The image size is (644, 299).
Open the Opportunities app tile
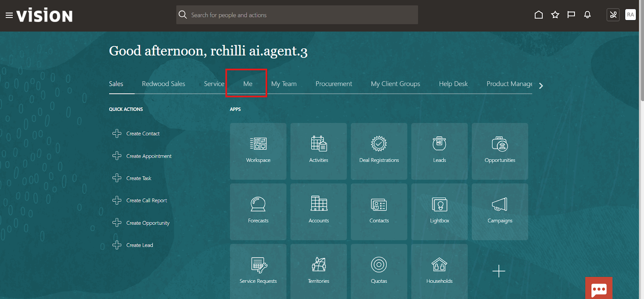pyautogui.click(x=500, y=151)
